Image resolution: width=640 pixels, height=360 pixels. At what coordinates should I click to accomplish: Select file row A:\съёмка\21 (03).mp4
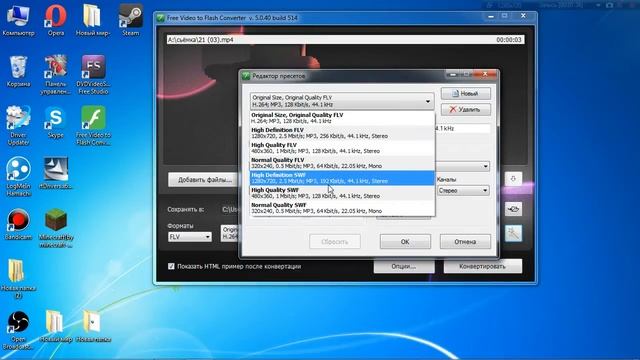coord(345,40)
